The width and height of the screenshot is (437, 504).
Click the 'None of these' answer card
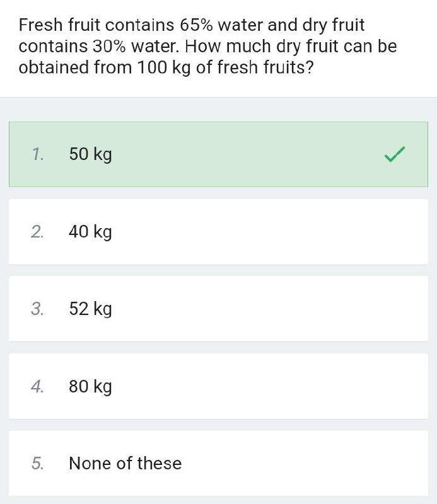218,463
